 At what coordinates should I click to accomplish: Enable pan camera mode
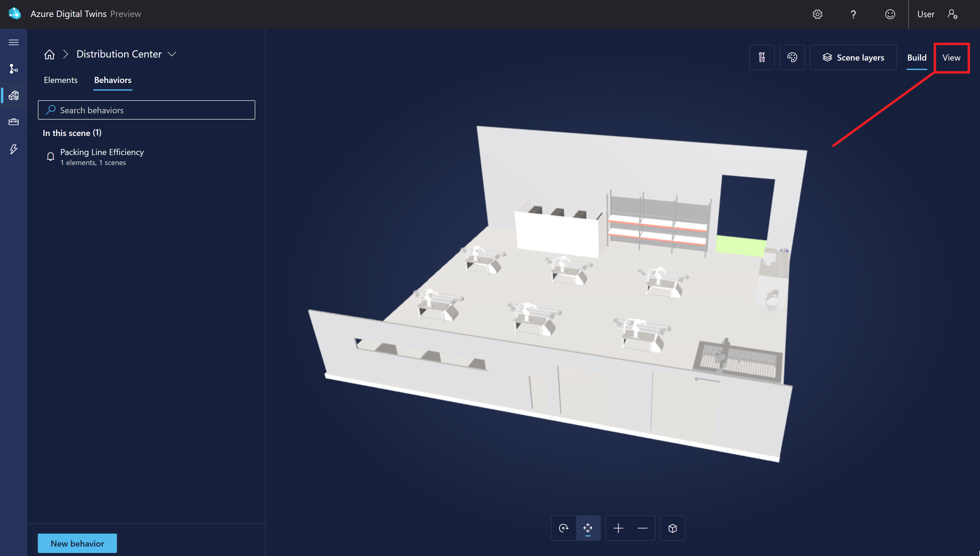(x=588, y=528)
